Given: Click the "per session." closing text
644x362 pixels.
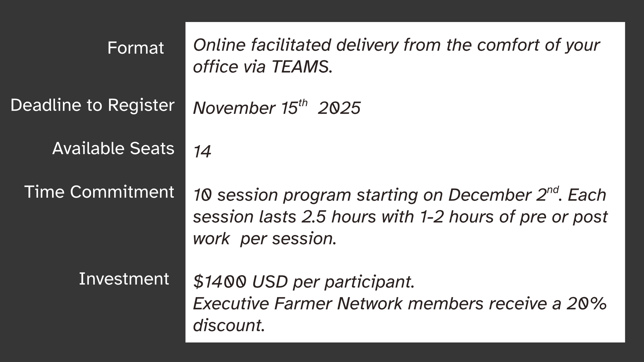Looking at the screenshot, I should 288,238.
